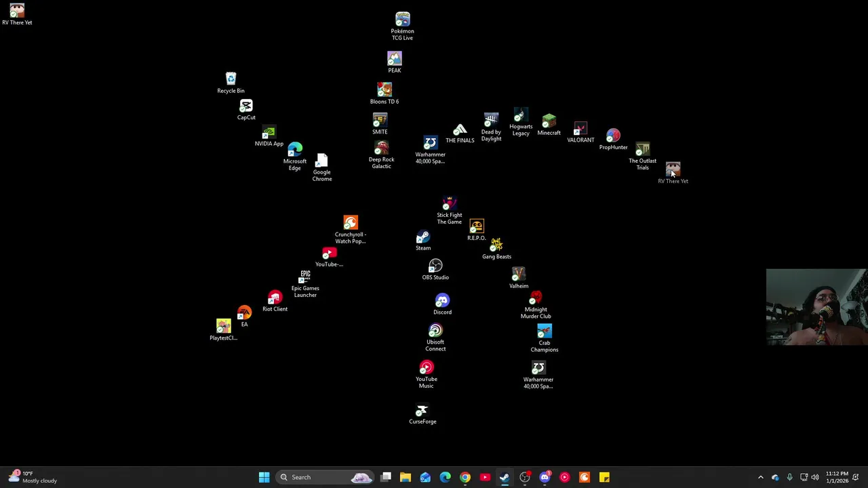
Task: Open Sticky Notes from the taskbar
Action: tap(604, 477)
